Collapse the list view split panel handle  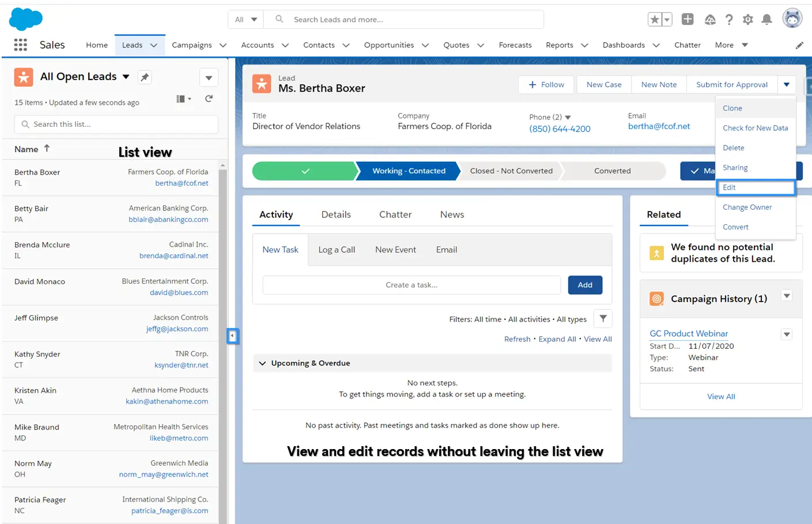[232, 335]
